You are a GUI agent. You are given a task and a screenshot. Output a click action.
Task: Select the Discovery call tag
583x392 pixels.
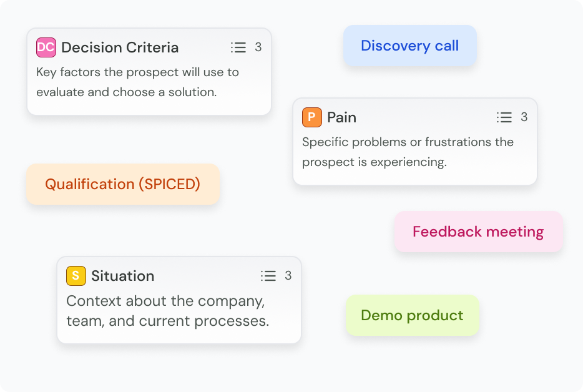(x=409, y=46)
